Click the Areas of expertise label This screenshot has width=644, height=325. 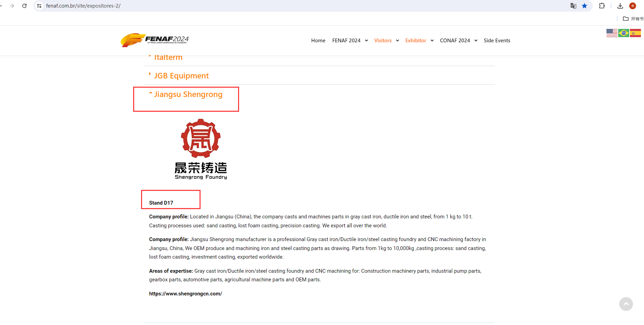click(171, 271)
